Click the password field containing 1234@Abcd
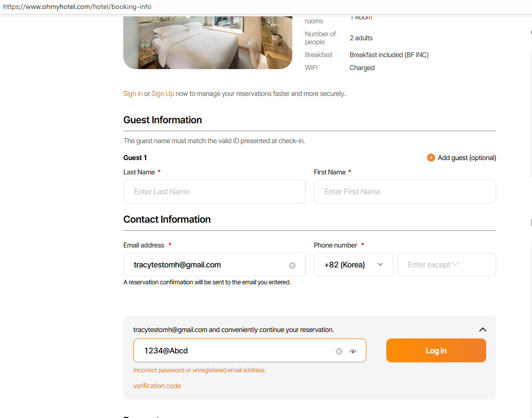Viewport: 532px width, 418px height. pyautogui.click(x=234, y=350)
